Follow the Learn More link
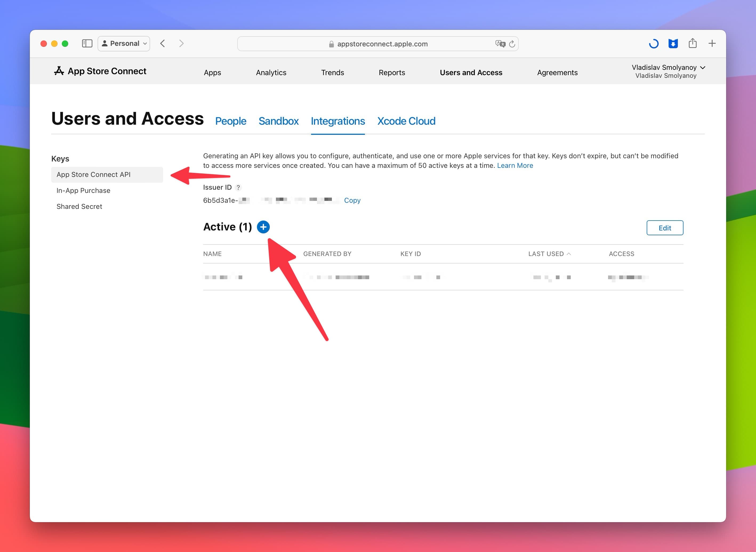 pyautogui.click(x=515, y=165)
